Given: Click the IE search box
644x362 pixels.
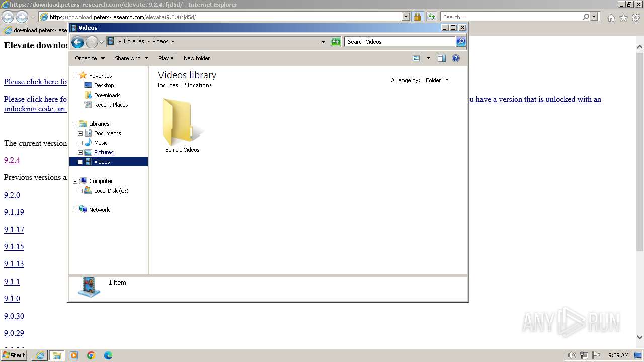Looking at the screenshot, I should (x=511, y=17).
